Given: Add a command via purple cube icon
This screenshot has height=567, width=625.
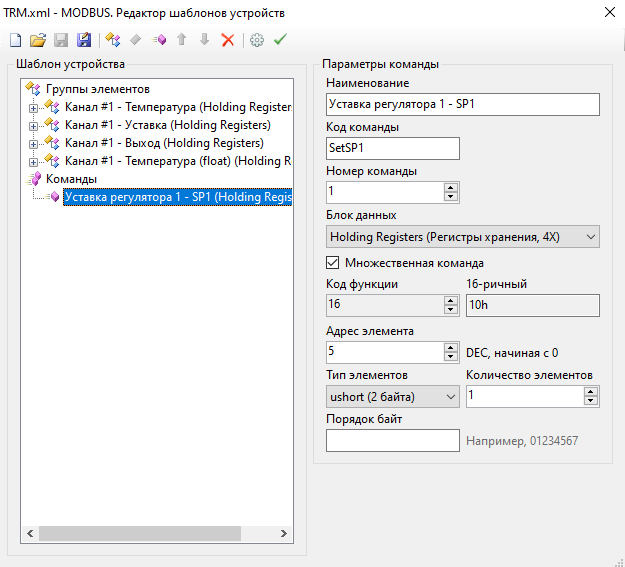Looking at the screenshot, I should (x=159, y=40).
